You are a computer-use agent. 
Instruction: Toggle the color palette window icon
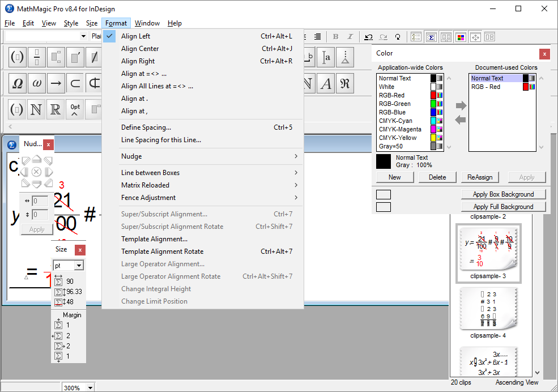coord(461,37)
